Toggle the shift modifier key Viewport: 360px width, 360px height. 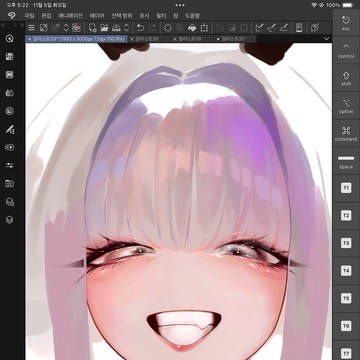pyautogui.click(x=346, y=78)
